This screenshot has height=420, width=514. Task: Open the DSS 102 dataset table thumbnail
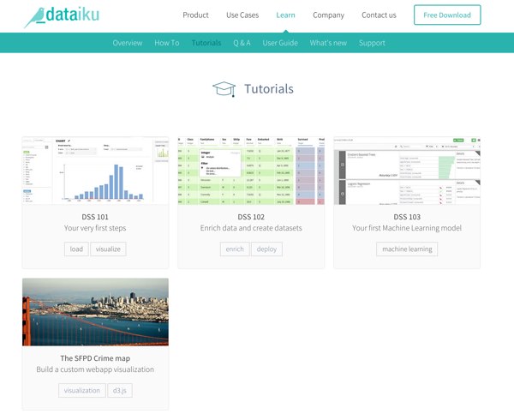[251, 171]
